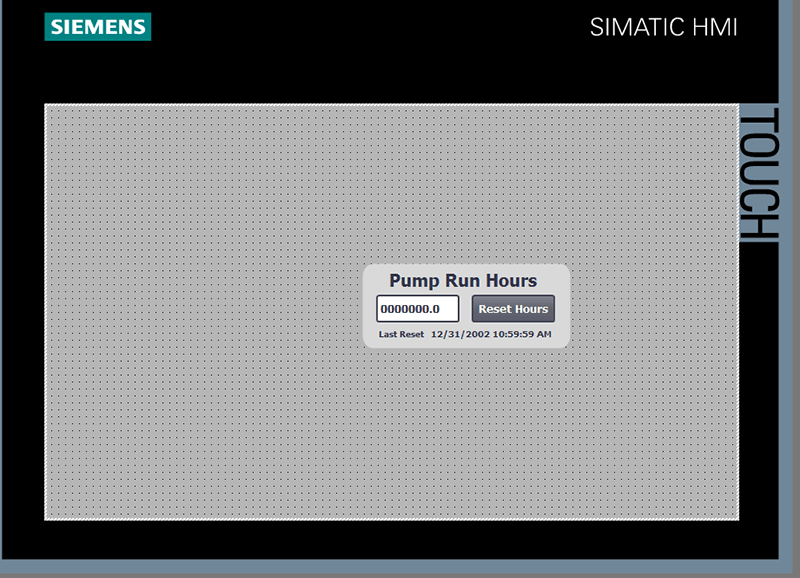Click the Siemens logo
The width and height of the screenshot is (800, 578).
coord(97,27)
